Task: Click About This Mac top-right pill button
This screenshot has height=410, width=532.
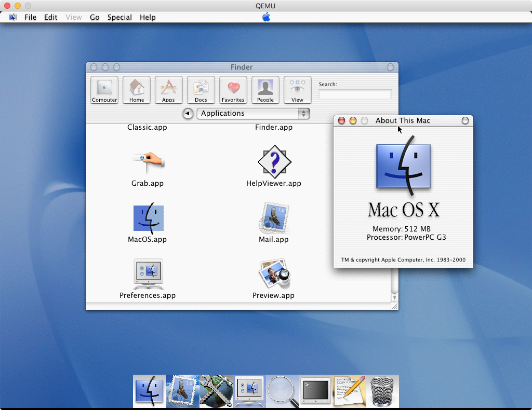Action: tap(465, 120)
